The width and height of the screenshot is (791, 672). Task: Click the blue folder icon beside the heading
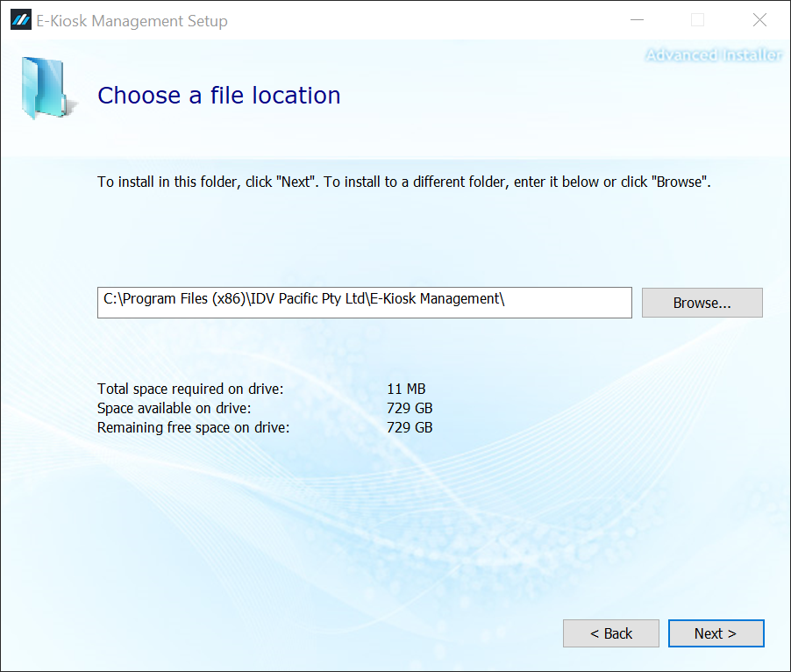click(49, 88)
